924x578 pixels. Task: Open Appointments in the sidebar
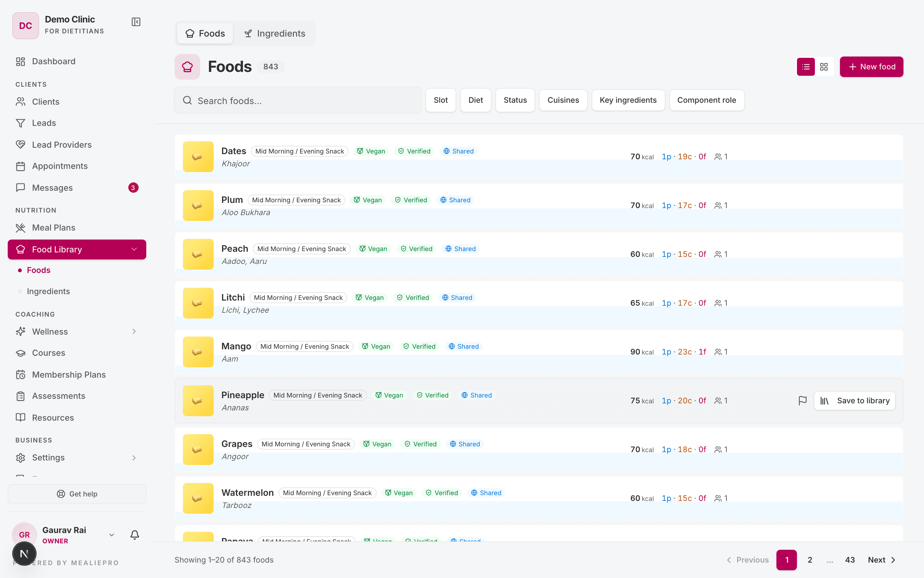pos(77,166)
